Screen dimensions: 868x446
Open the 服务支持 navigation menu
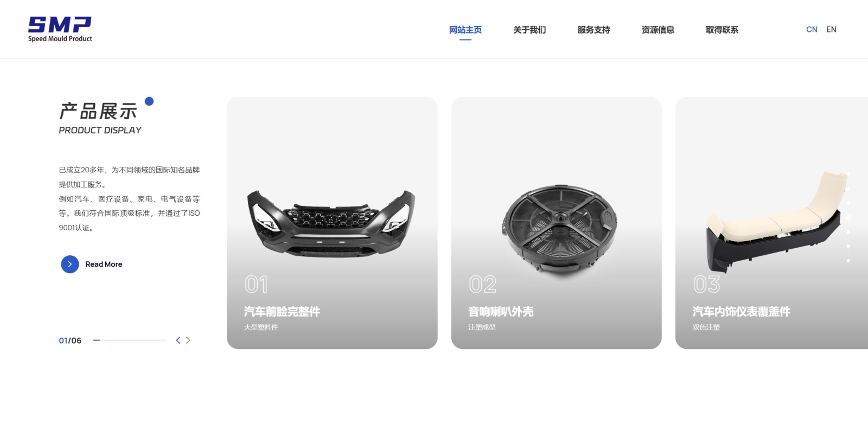pyautogui.click(x=593, y=30)
